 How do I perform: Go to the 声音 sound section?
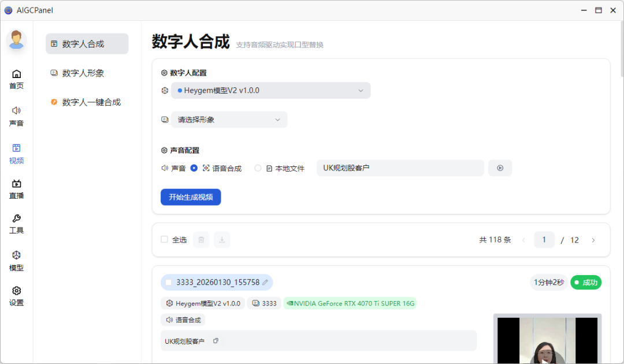coord(17,116)
